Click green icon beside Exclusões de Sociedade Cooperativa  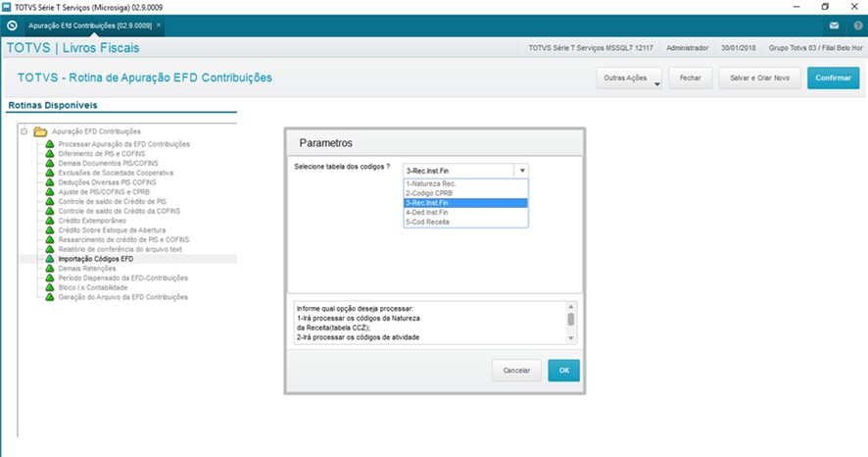click(x=50, y=173)
